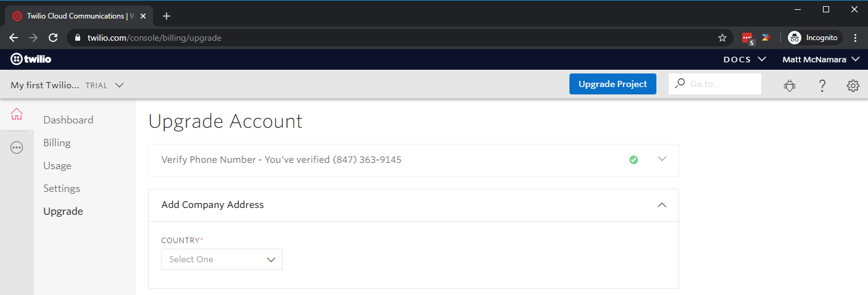
Task: Click the COUNTRY field label
Action: click(182, 240)
